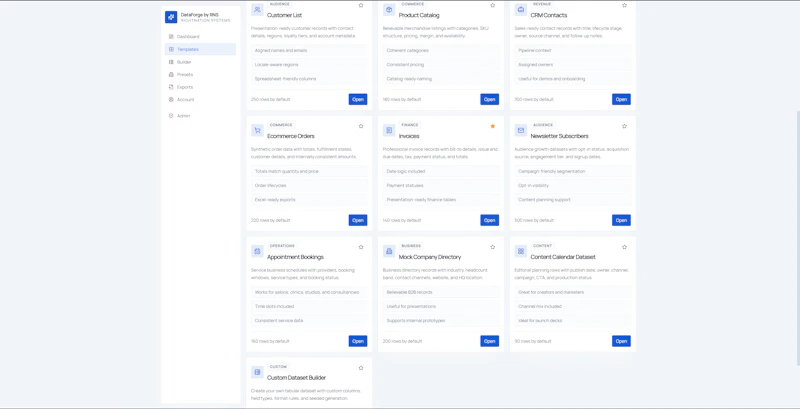
Task: Favorite the CRM Contacts template star
Action: point(624,5)
